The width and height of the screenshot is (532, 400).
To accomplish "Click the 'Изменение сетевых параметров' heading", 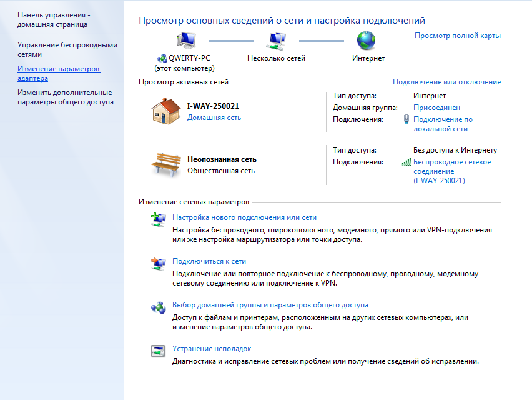I will pos(194,202).
